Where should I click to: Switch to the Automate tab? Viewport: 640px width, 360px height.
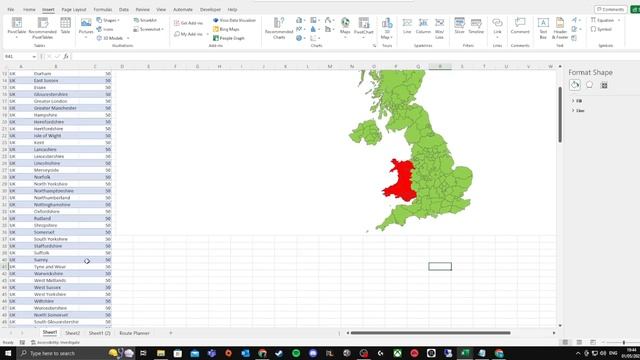(183, 9)
